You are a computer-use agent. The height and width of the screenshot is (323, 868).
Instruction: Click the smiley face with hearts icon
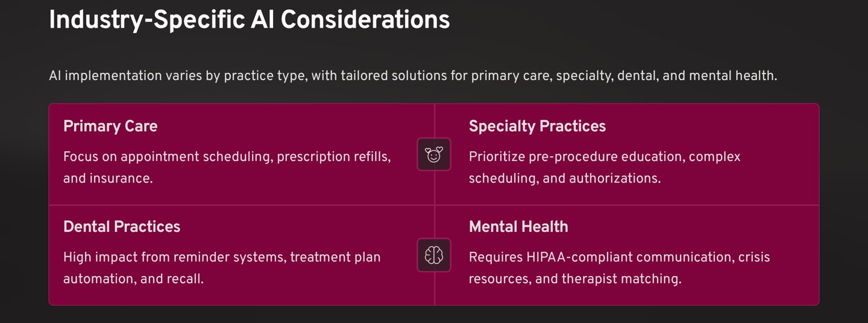[x=434, y=155]
